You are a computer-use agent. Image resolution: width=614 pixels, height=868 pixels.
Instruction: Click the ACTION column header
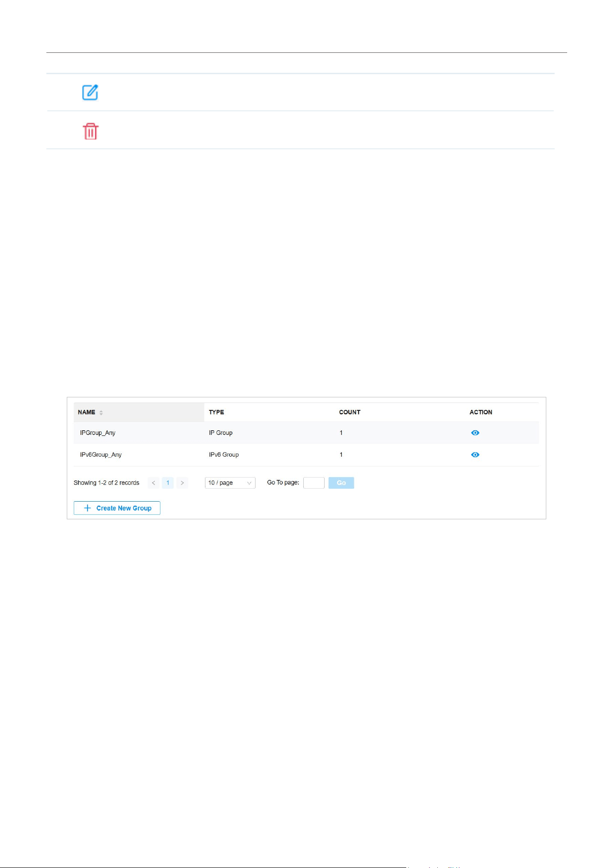click(481, 412)
